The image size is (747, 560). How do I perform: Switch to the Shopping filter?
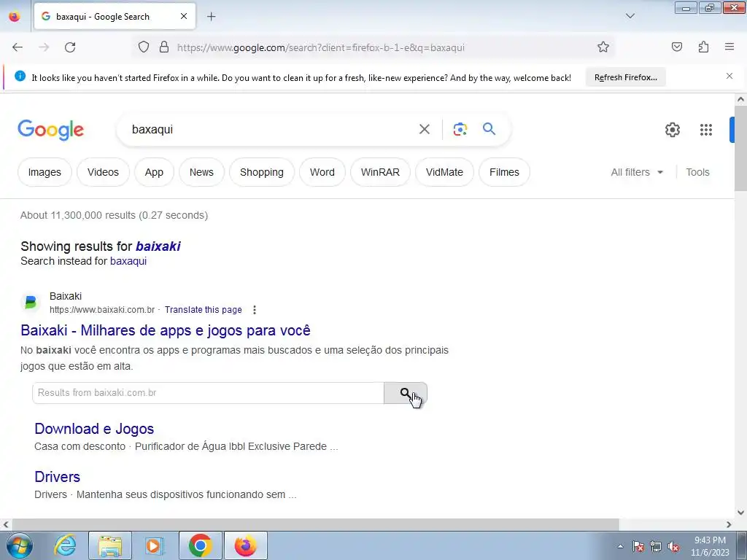point(262,172)
